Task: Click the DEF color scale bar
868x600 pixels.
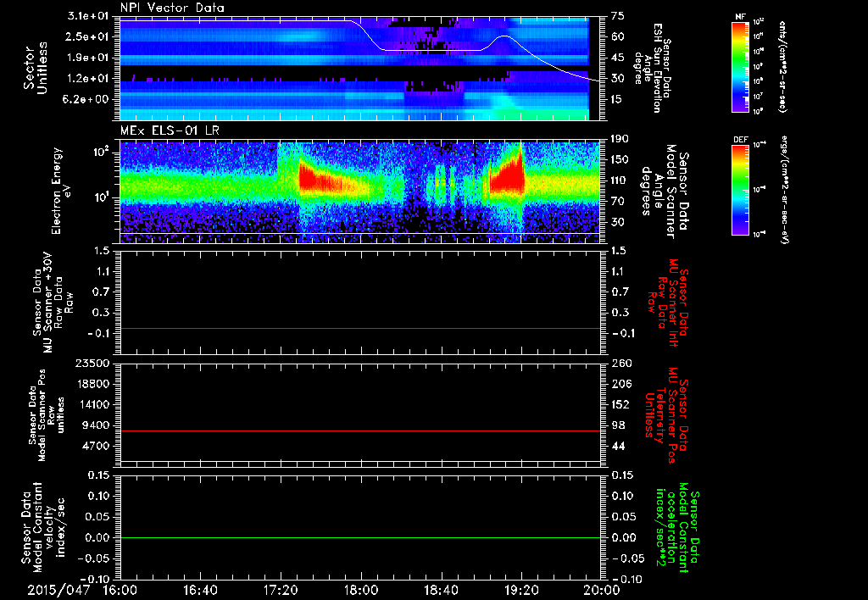Action: pos(741,190)
